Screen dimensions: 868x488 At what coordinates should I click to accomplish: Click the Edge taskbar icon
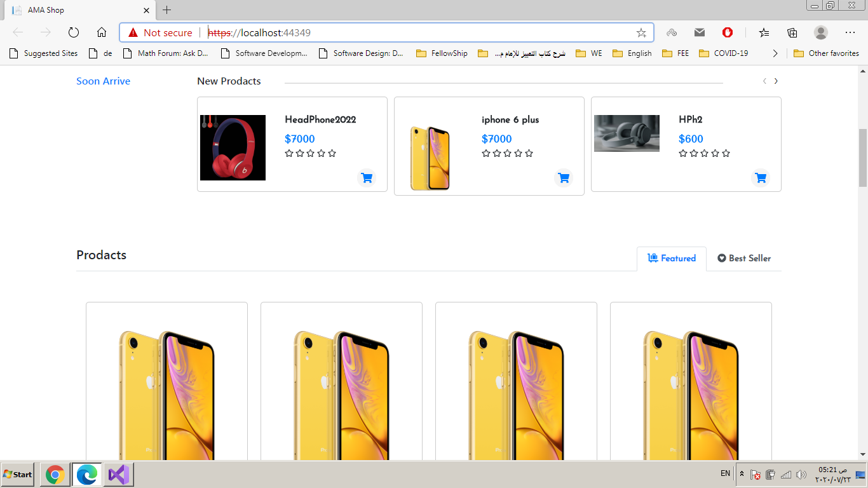tap(87, 475)
